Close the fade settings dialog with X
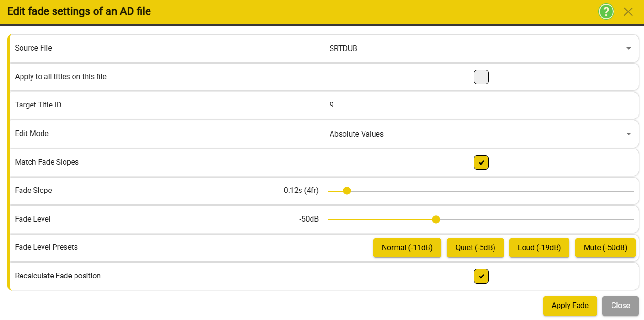The width and height of the screenshot is (644, 320). point(628,12)
